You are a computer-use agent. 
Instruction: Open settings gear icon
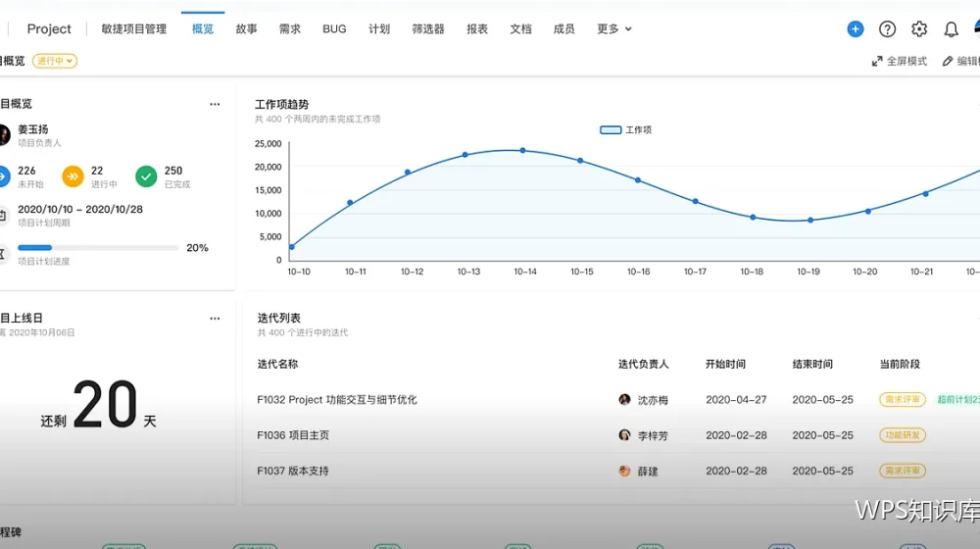click(x=919, y=28)
